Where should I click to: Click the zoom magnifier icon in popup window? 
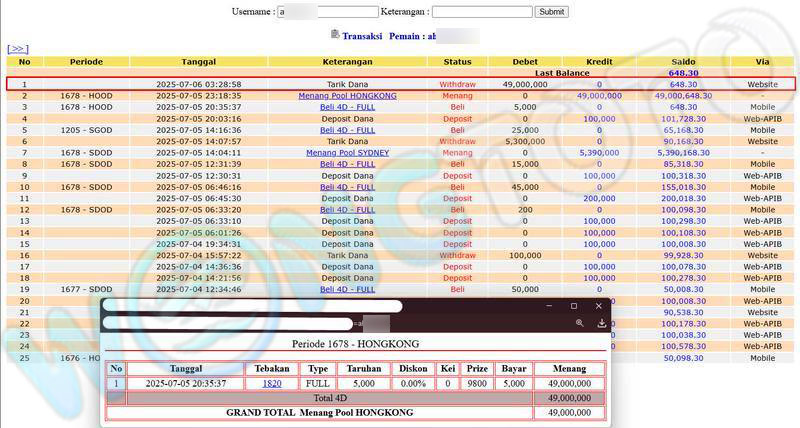580,323
